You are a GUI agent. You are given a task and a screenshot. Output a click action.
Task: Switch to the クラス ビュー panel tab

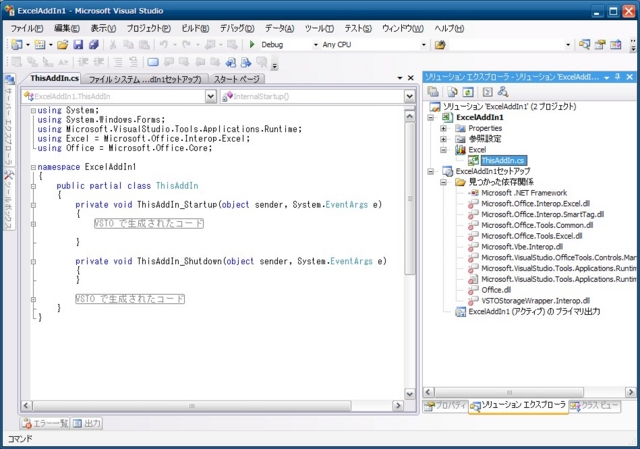pyautogui.click(x=595, y=406)
